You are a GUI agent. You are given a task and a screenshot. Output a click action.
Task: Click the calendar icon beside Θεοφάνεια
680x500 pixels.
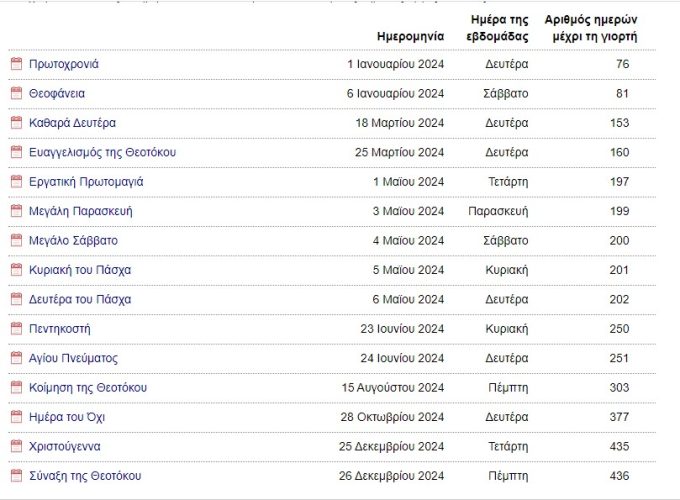pyautogui.click(x=16, y=93)
